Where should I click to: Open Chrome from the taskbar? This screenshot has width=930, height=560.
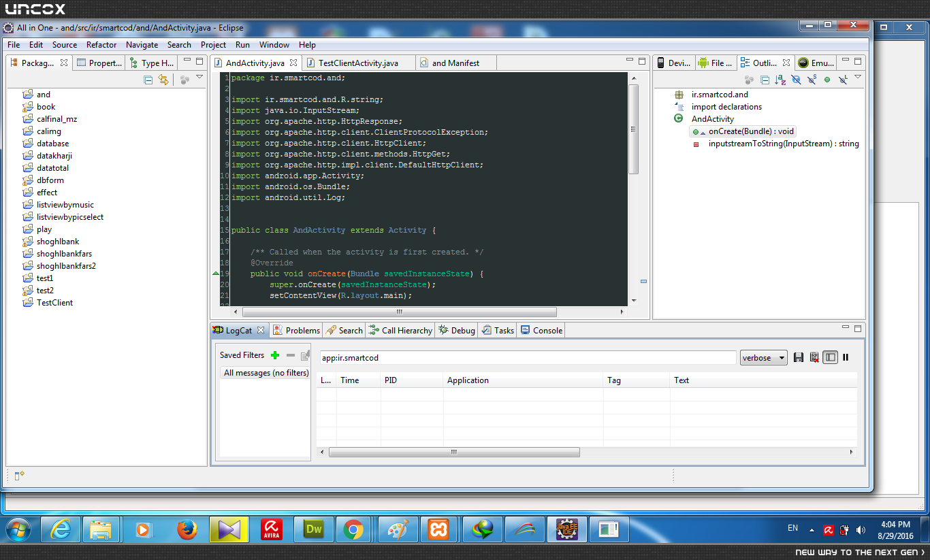point(353,529)
